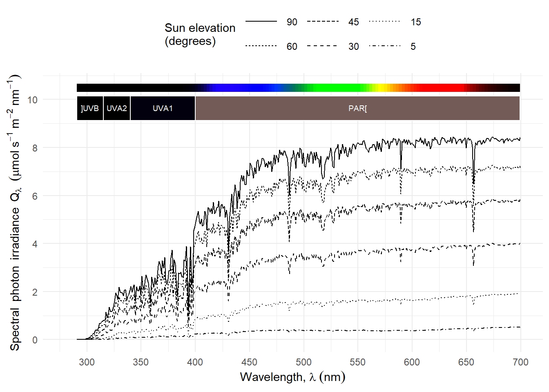
Task: Click the "Sun elevation (degrees)" legend title
Action: [x=200, y=34]
